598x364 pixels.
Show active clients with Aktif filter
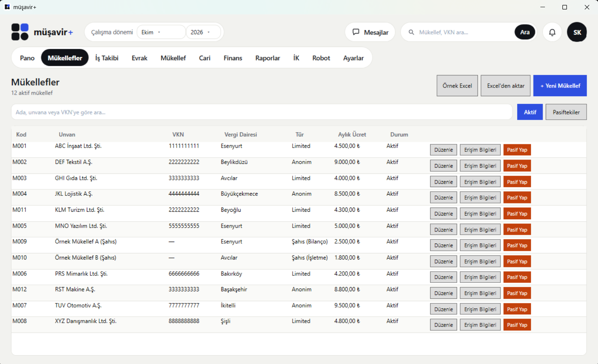pyautogui.click(x=530, y=112)
